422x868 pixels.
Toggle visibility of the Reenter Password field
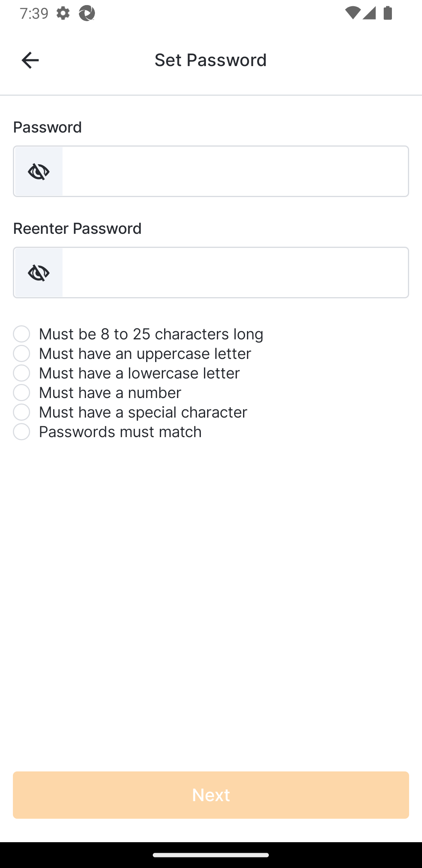pos(39,273)
